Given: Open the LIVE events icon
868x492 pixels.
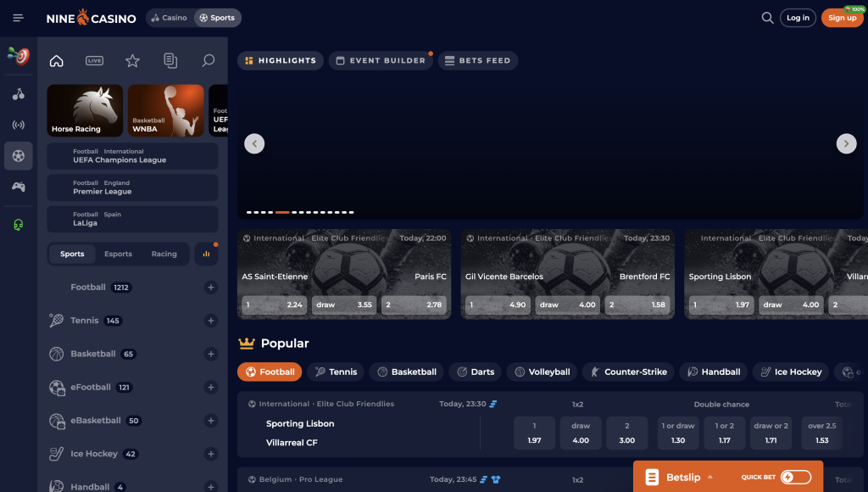Looking at the screenshot, I should point(94,60).
